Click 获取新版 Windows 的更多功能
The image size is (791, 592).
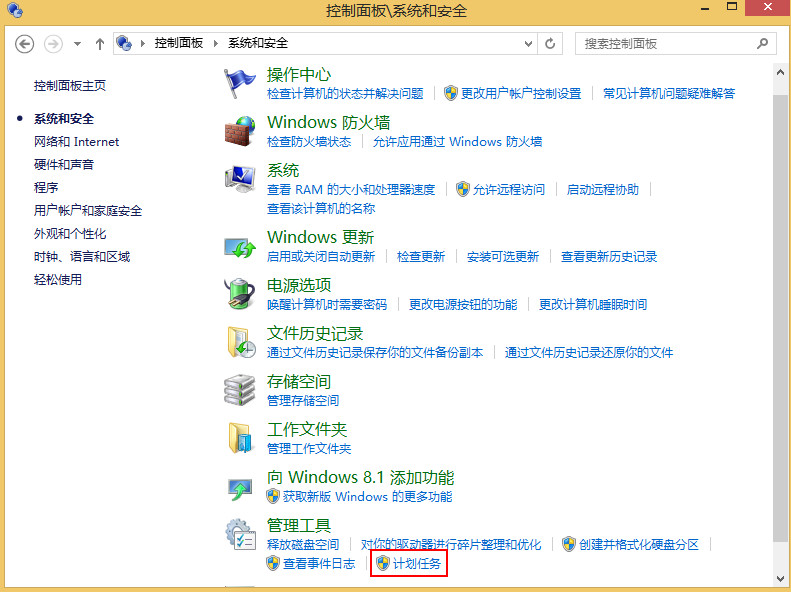(x=367, y=497)
